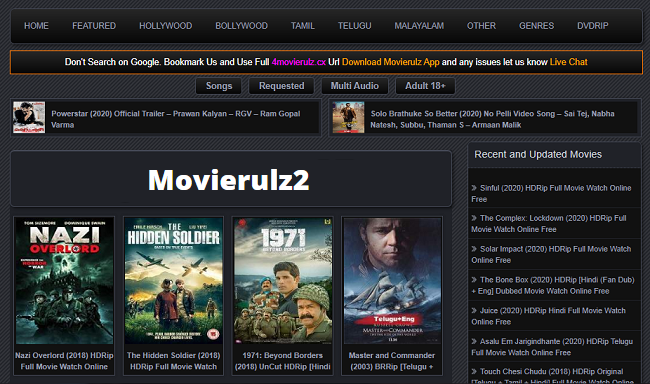
Task: Click Master and Commander (2003) title link
Action: [392, 361]
